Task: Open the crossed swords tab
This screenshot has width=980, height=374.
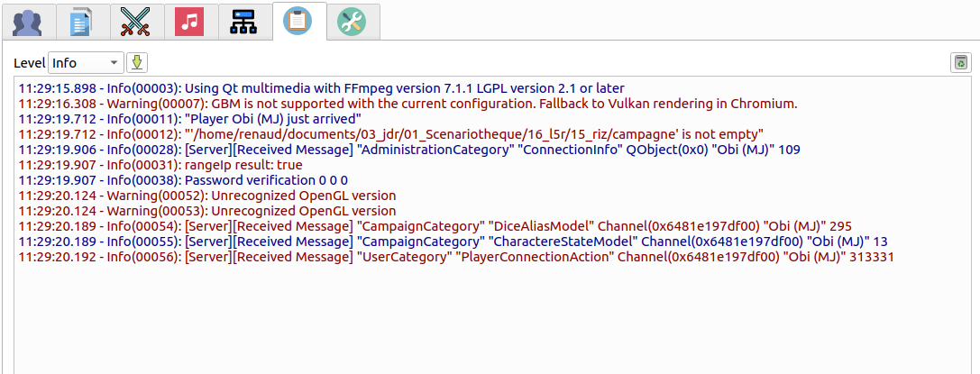Action: [135, 22]
